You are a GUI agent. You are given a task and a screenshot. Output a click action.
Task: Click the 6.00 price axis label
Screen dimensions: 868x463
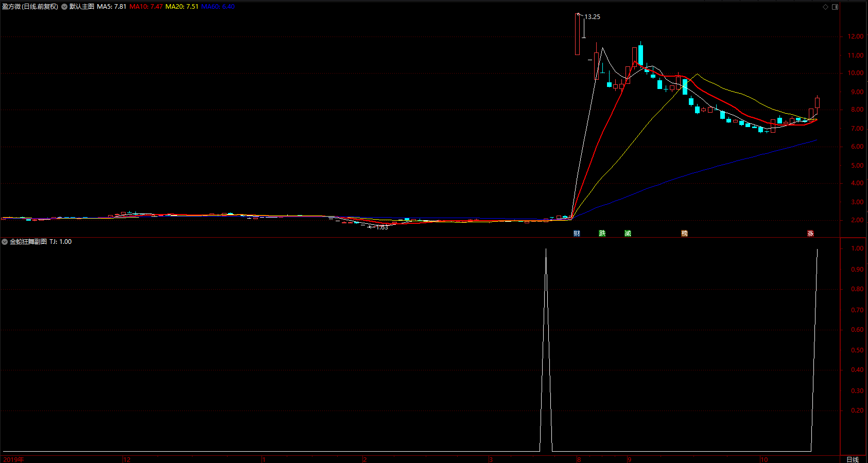point(858,147)
